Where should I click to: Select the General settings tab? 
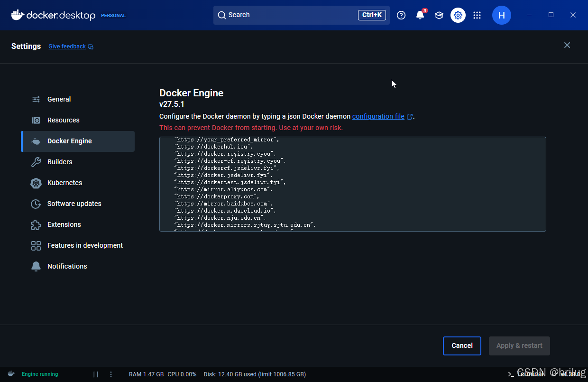78,99
